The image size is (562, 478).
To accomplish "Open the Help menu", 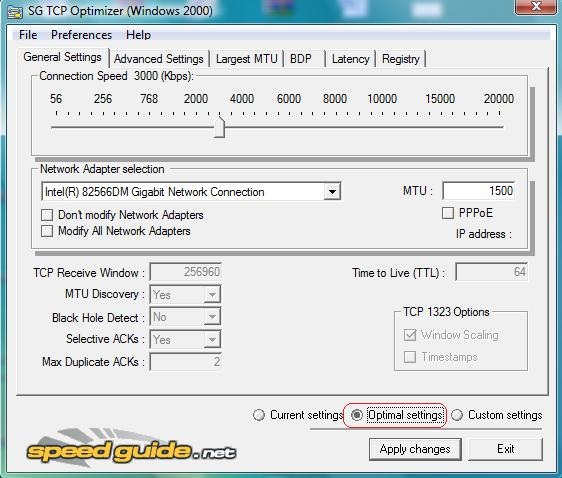I will click(138, 35).
